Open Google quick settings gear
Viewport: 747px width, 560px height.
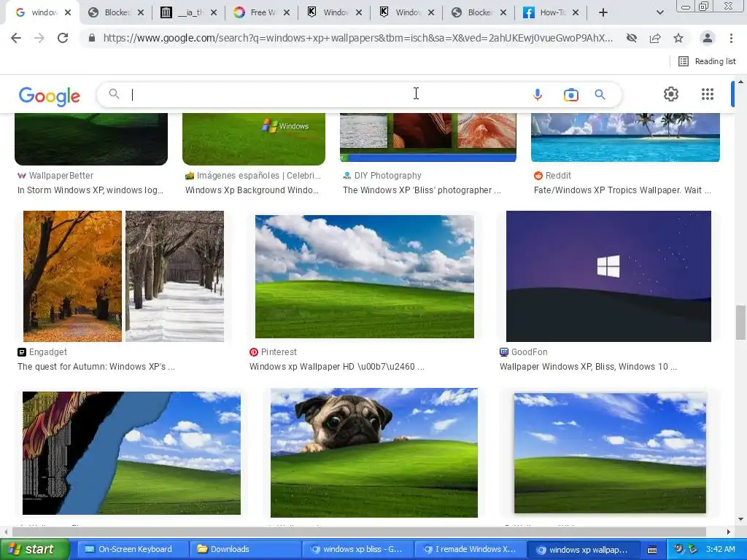pyautogui.click(x=671, y=94)
